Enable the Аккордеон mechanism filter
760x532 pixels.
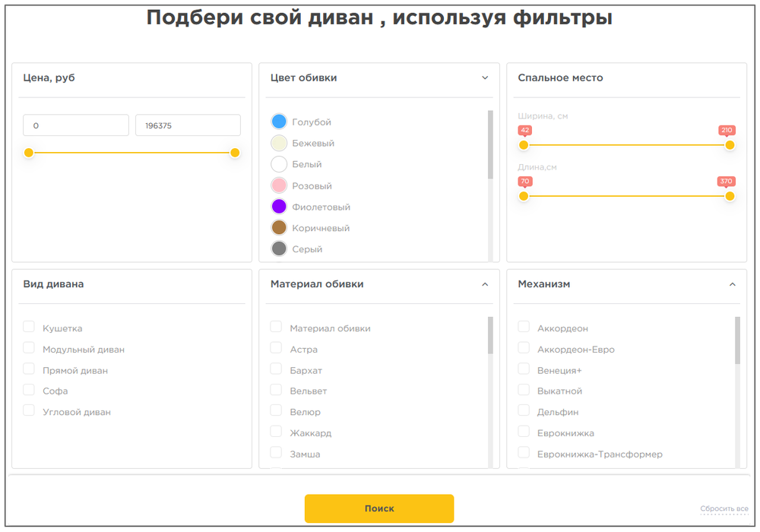tap(523, 326)
